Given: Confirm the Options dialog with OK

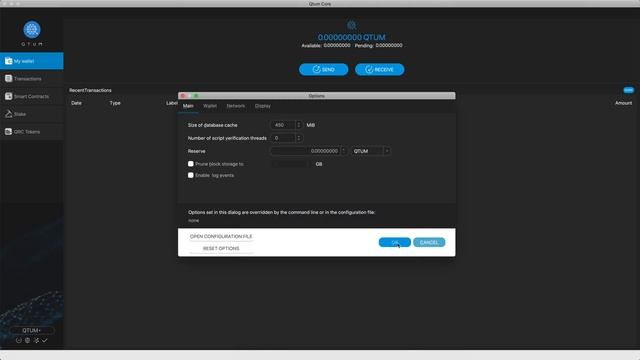Looking at the screenshot, I should 394,242.
